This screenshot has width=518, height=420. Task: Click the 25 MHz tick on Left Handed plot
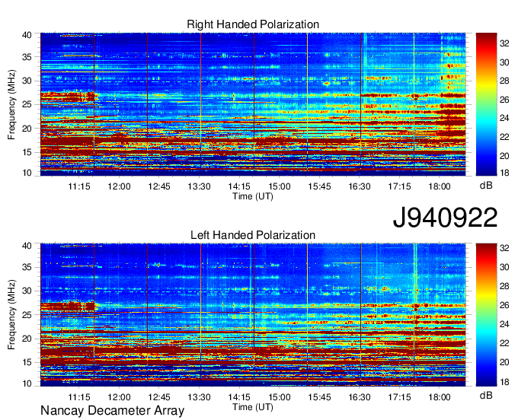(x=27, y=315)
